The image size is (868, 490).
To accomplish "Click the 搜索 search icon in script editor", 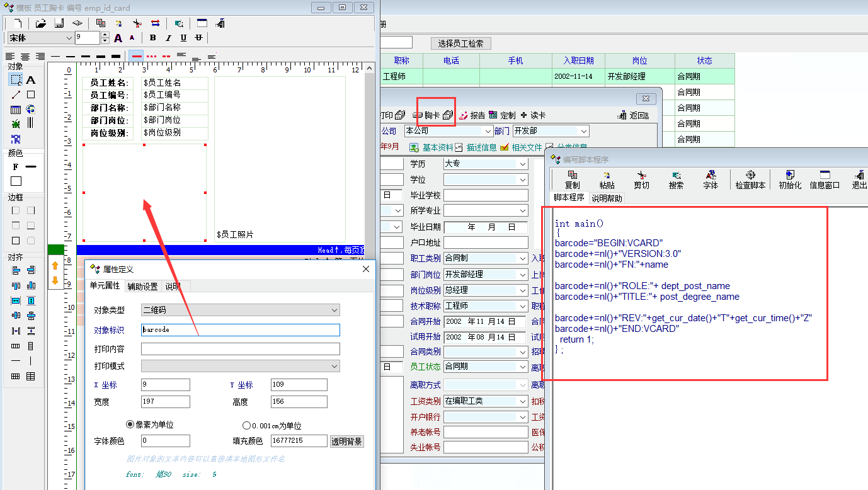I will pyautogui.click(x=676, y=179).
